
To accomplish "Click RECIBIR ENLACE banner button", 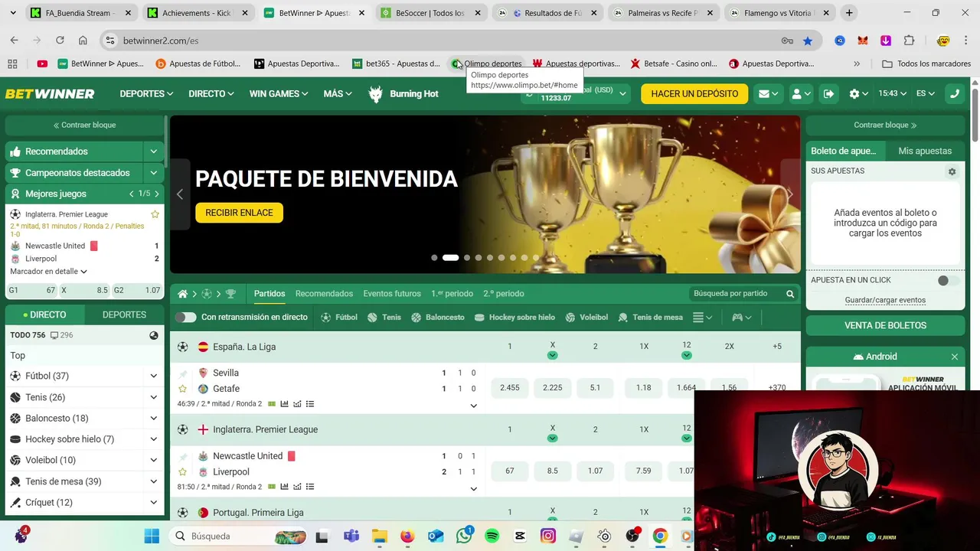I will click(x=239, y=213).
